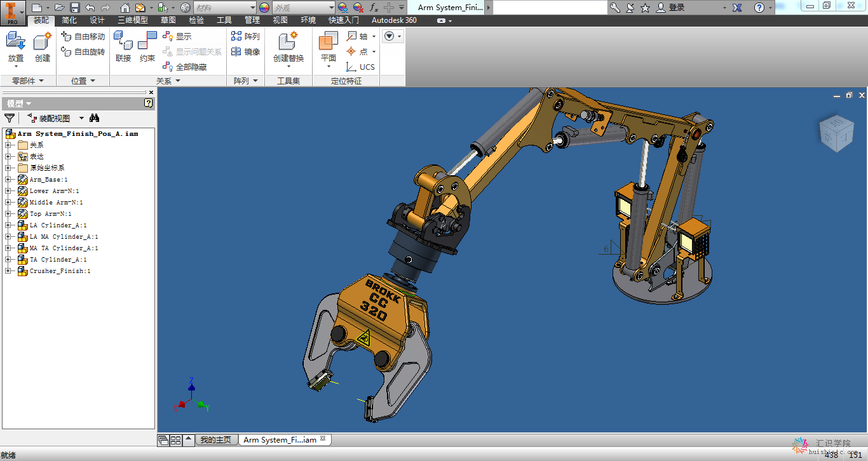Screen dimensions: 868x461
Task: Click the 放置 (Place component) icon
Action: tap(15, 41)
